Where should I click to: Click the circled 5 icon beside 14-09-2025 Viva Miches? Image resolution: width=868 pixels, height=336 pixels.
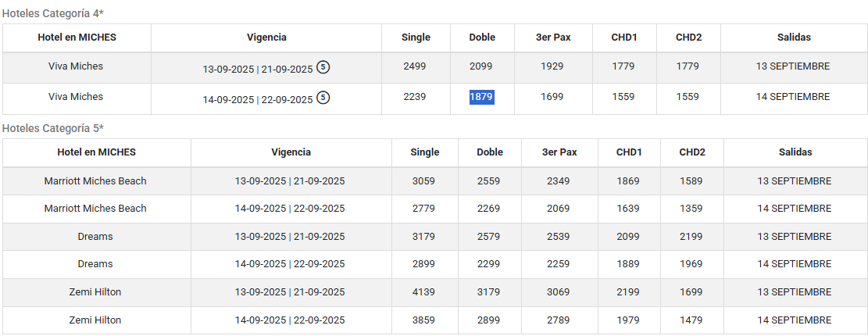coord(323,98)
